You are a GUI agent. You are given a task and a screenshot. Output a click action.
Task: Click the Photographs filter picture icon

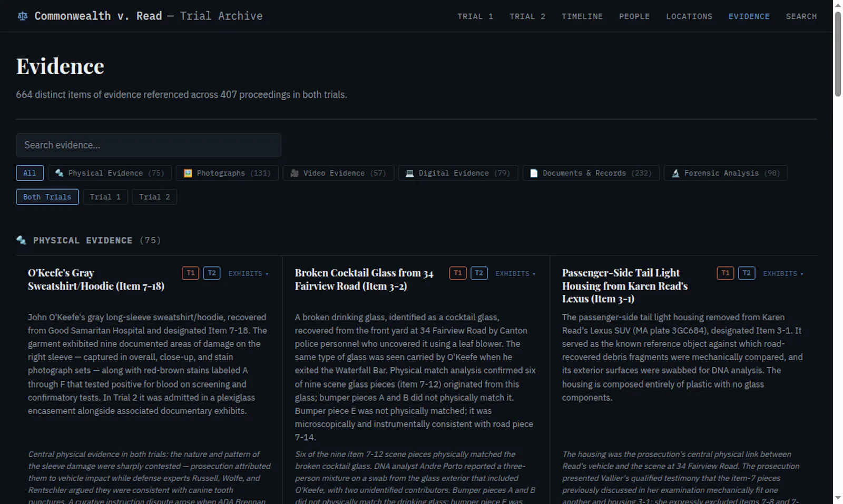tap(188, 173)
